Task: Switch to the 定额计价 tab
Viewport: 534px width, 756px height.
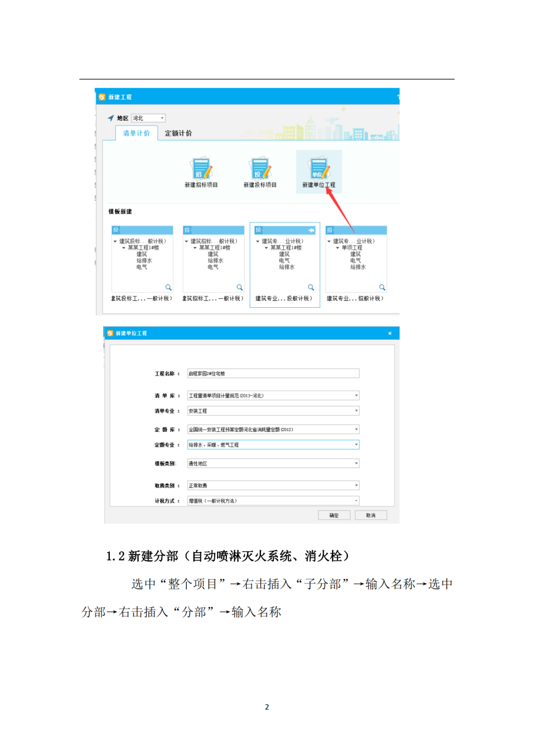Action: pyautogui.click(x=178, y=134)
